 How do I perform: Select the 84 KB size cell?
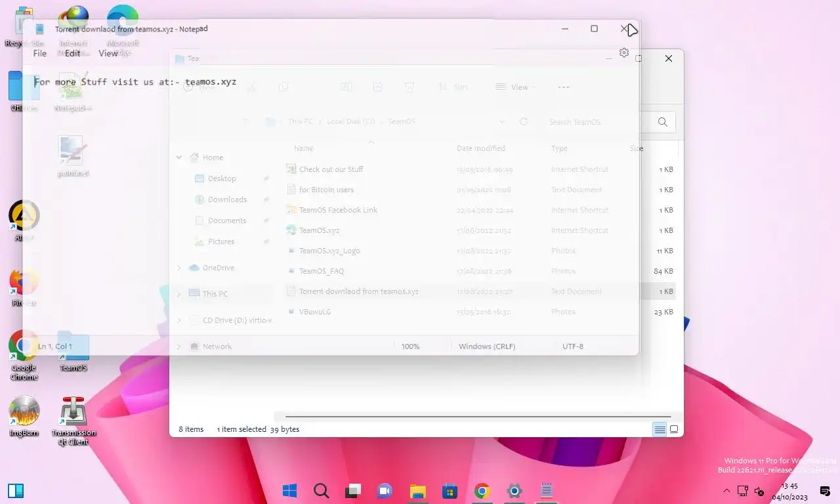663,271
